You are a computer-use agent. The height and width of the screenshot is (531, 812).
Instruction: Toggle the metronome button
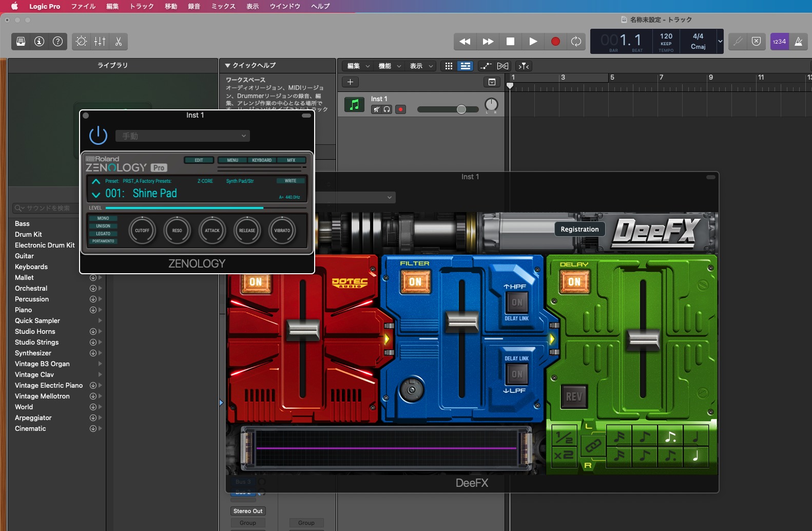[x=799, y=42]
